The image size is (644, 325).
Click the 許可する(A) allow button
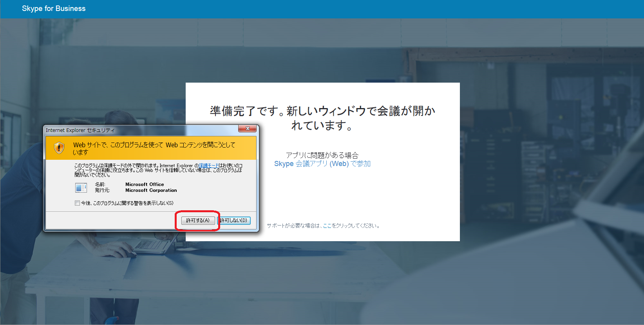point(198,220)
